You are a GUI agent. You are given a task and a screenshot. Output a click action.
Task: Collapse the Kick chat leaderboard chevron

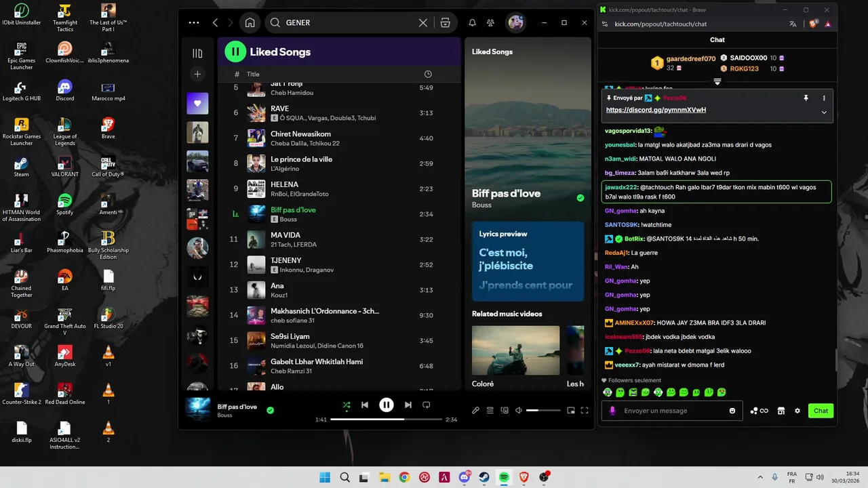pyautogui.click(x=717, y=81)
